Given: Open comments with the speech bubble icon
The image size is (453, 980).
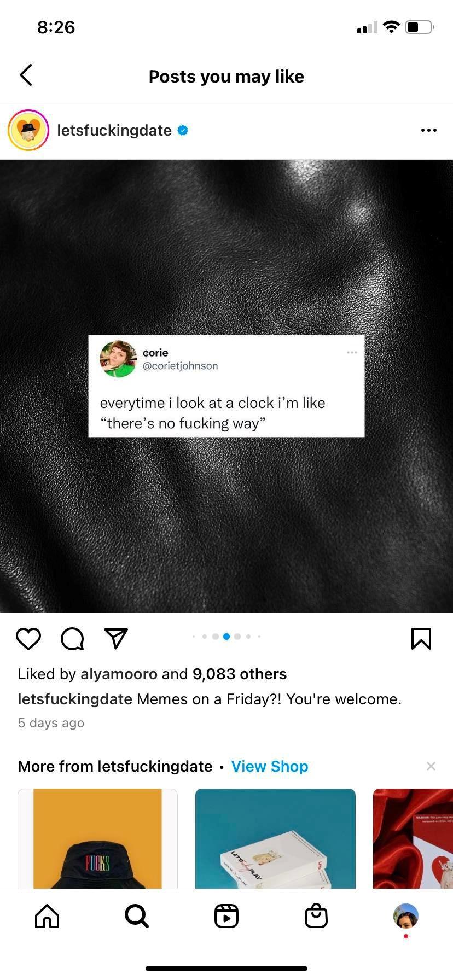Looking at the screenshot, I should tap(72, 639).
